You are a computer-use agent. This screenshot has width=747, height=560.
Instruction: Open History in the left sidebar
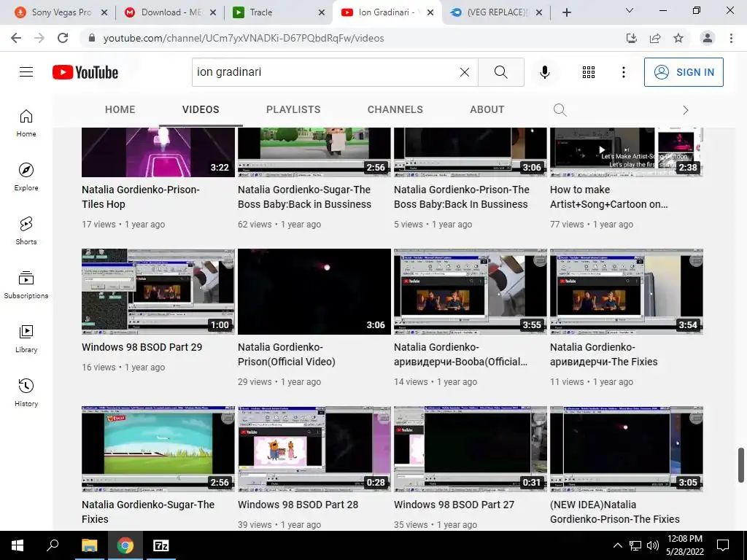coord(26,392)
